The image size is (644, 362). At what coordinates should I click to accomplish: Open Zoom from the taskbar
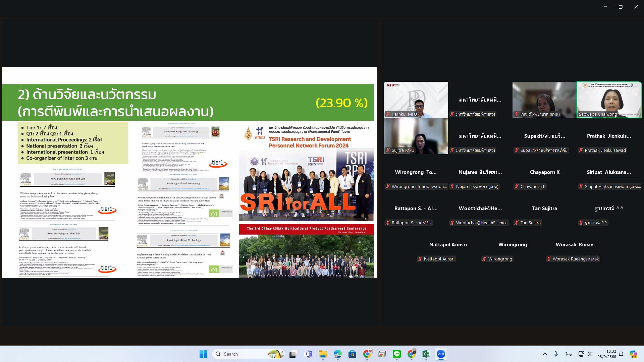tap(441, 354)
